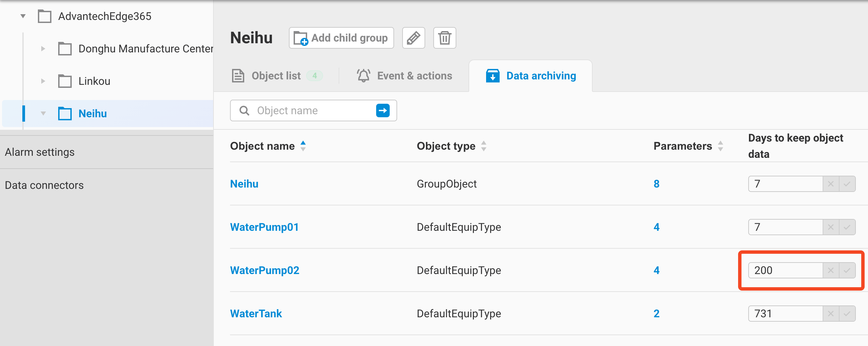Open the WaterPump01 object link
868x346 pixels.
264,227
